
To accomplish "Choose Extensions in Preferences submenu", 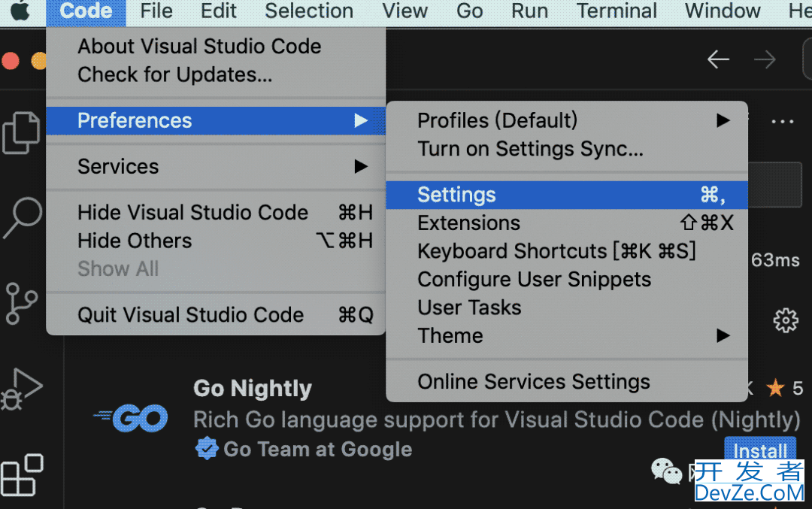I will coord(567,223).
